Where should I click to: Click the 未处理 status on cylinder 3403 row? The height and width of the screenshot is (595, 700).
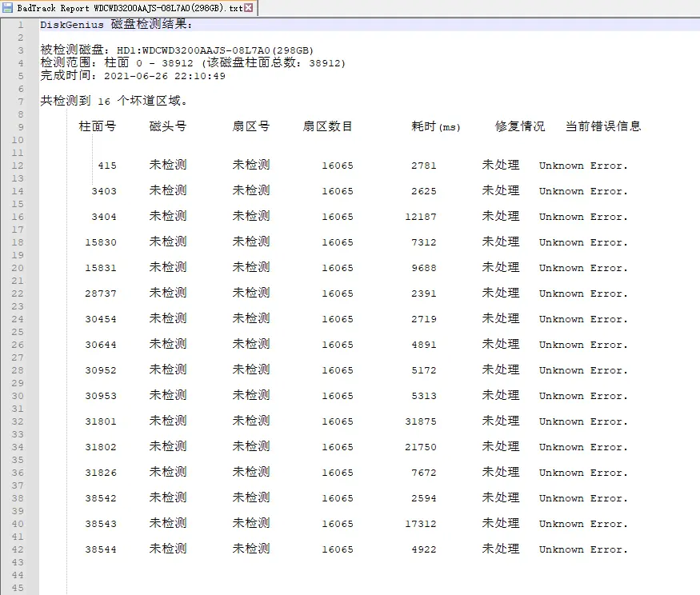(502, 191)
